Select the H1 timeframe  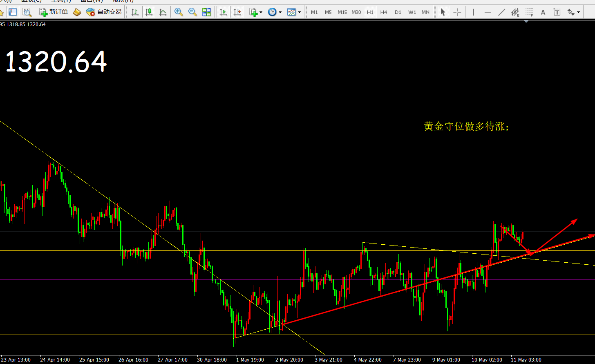click(x=370, y=12)
